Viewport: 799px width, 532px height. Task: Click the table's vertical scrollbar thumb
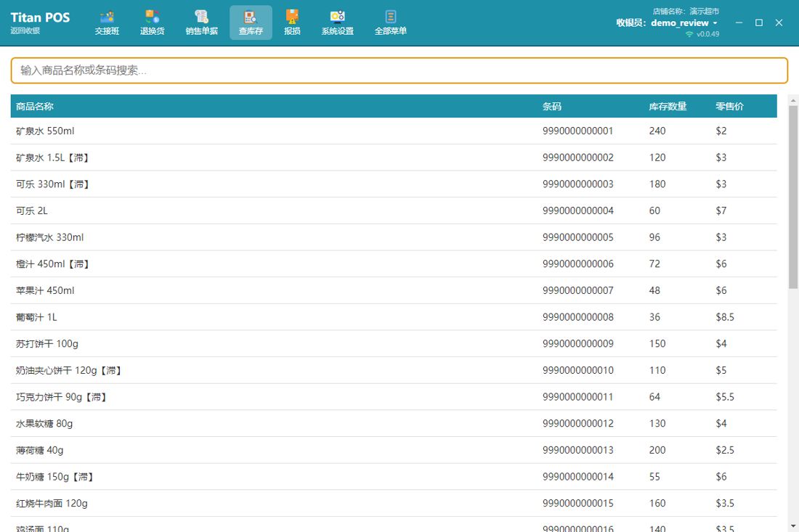(793, 197)
